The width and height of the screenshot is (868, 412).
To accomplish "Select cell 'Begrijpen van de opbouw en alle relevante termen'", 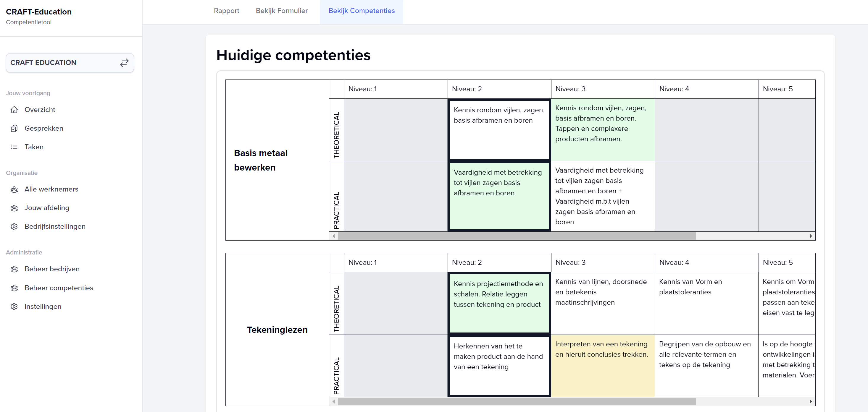I will click(x=706, y=366).
